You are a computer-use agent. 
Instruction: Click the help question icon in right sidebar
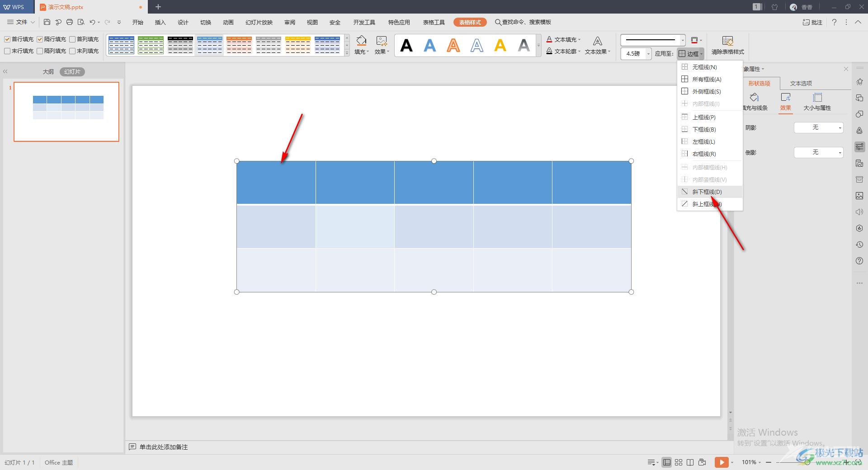859,261
